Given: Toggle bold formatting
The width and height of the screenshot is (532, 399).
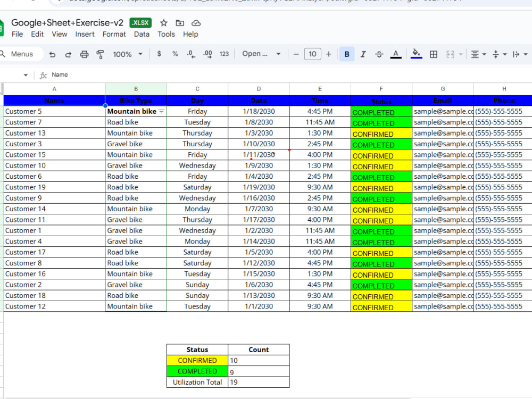Looking at the screenshot, I should [x=347, y=54].
